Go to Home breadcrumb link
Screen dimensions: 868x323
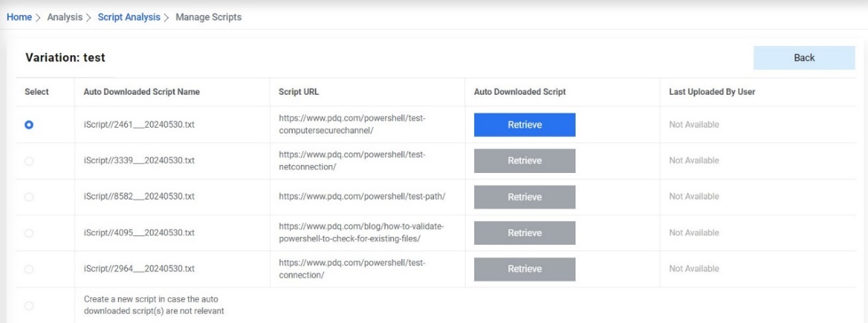tap(19, 17)
